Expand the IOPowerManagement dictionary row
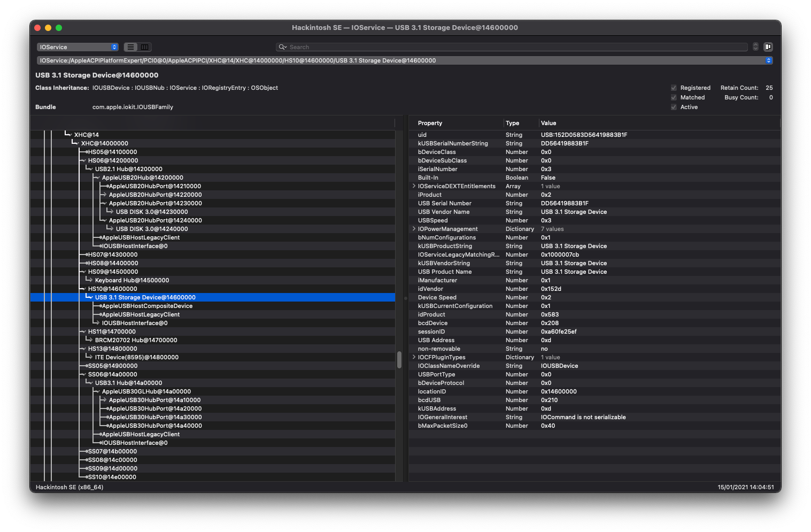The height and width of the screenshot is (532, 811). (x=414, y=229)
